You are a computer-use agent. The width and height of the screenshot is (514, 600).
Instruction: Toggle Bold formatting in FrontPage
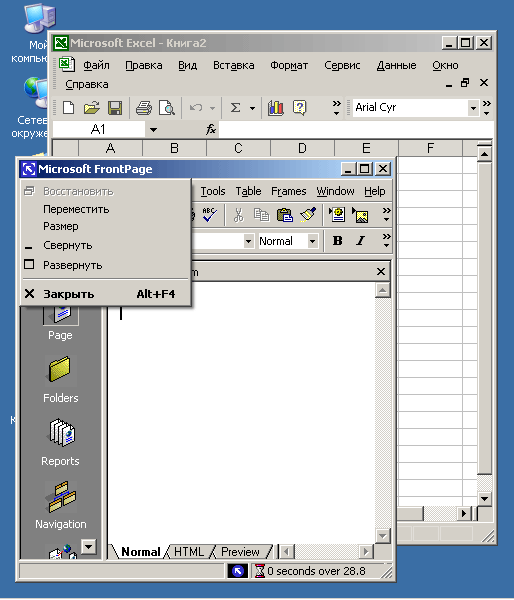(x=338, y=241)
